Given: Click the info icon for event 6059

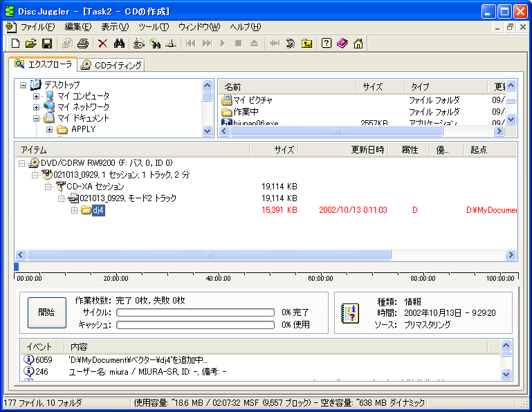Looking at the screenshot, I should [29, 359].
